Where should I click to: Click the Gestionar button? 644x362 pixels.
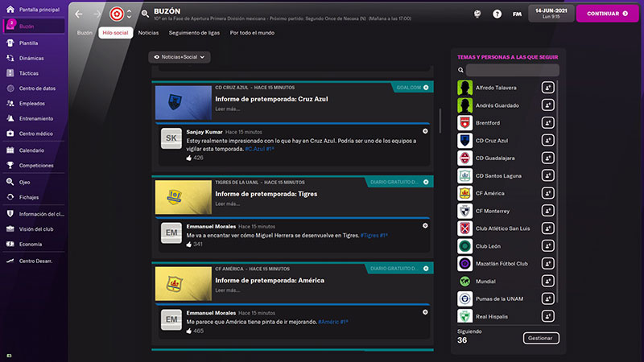pyautogui.click(x=540, y=338)
